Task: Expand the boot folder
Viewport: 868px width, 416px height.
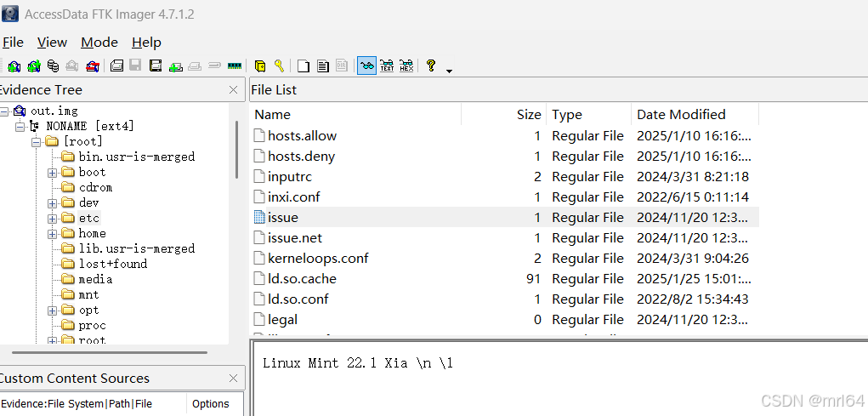Action: pos(53,173)
